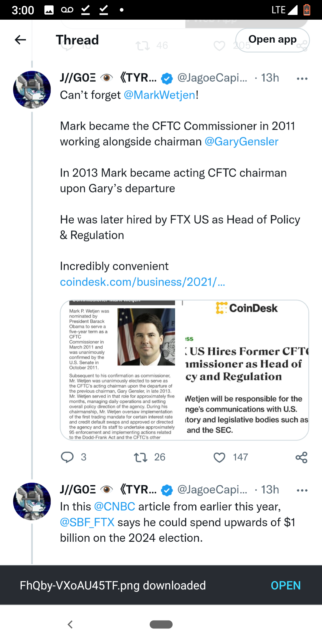View the CoinDesk article image
The image size is (322, 644).
click(x=184, y=370)
